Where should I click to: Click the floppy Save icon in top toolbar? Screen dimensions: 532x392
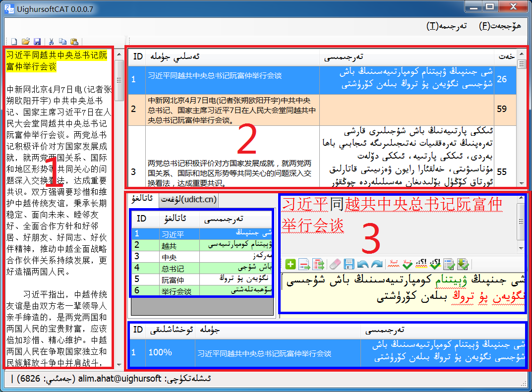[x=37, y=41]
